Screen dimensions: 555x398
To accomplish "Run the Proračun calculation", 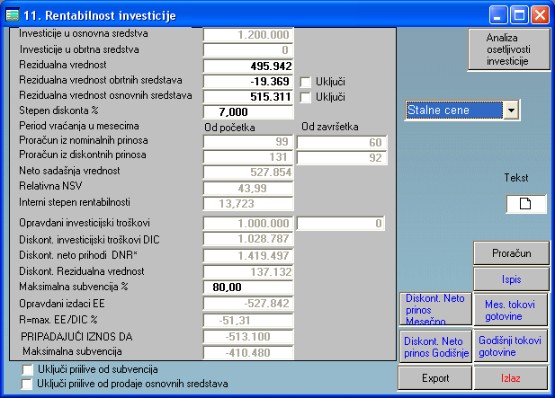I will tap(511, 253).
